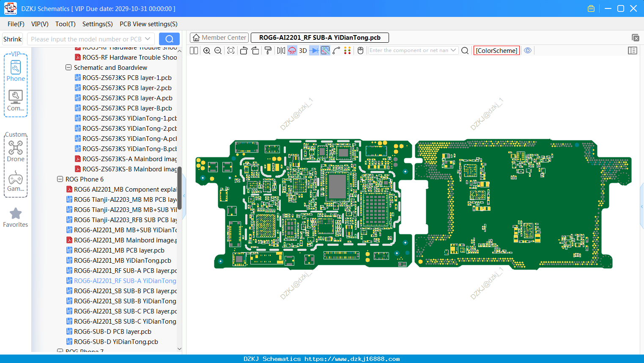Click the DZKJ Schematics app logo
644x363 pixels.
click(x=10, y=8)
